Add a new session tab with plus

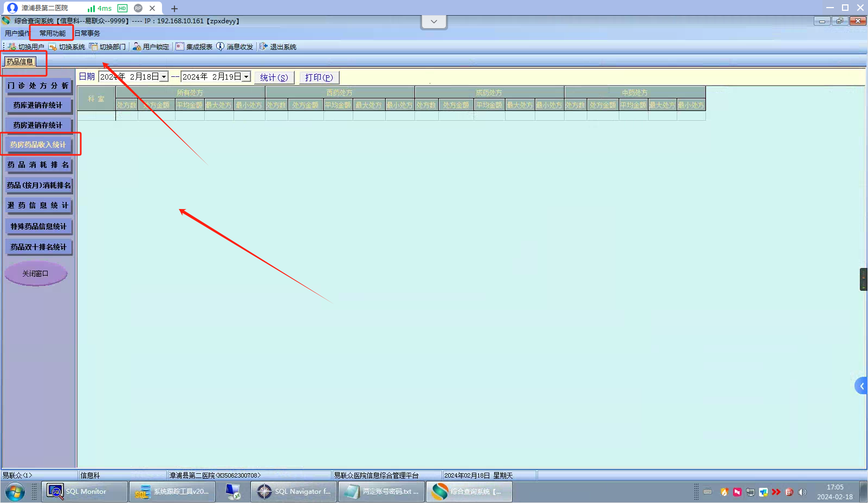(x=174, y=9)
